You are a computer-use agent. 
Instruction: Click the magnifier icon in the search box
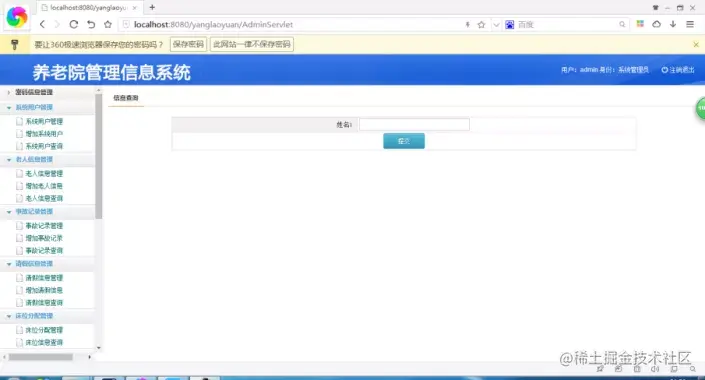click(622, 25)
